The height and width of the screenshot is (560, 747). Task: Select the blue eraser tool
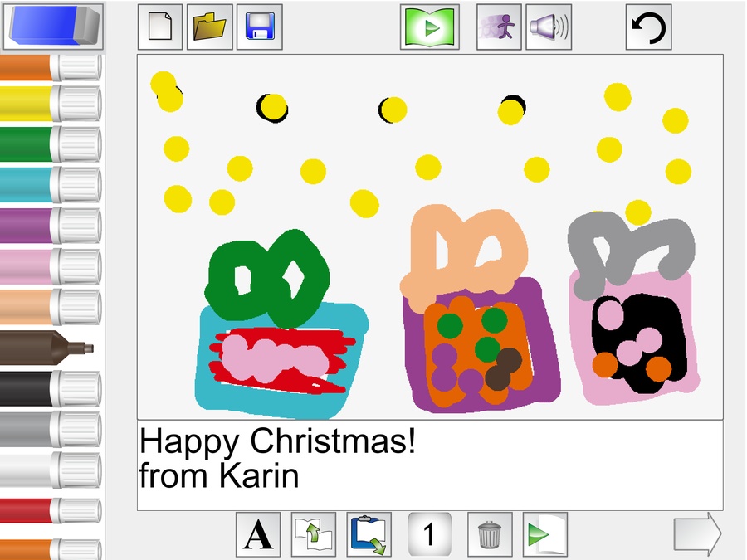click(53, 26)
